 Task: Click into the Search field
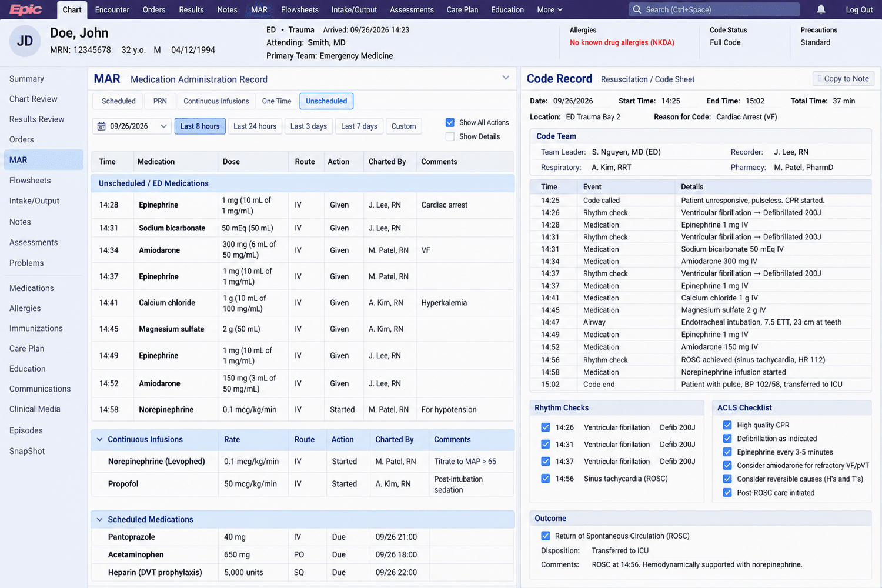click(x=714, y=9)
